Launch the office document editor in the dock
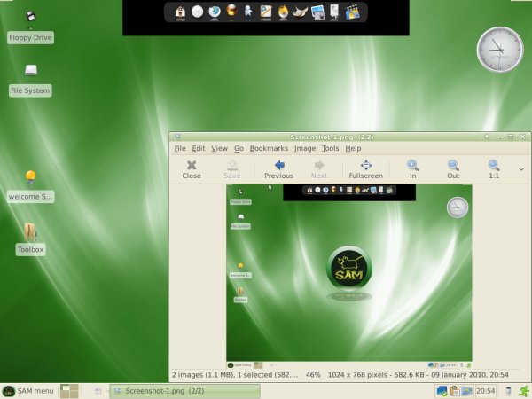This screenshot has width=532, height=399. [x=266, y=12]
